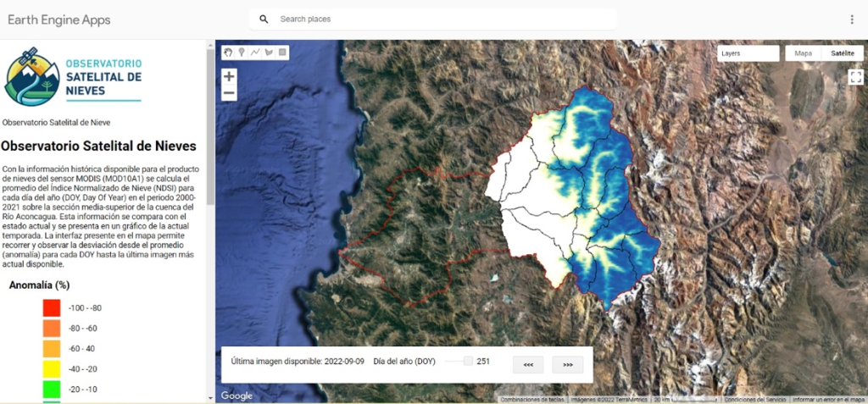Expand the Layers panel
Screen dimensions: 868x404
747,53
